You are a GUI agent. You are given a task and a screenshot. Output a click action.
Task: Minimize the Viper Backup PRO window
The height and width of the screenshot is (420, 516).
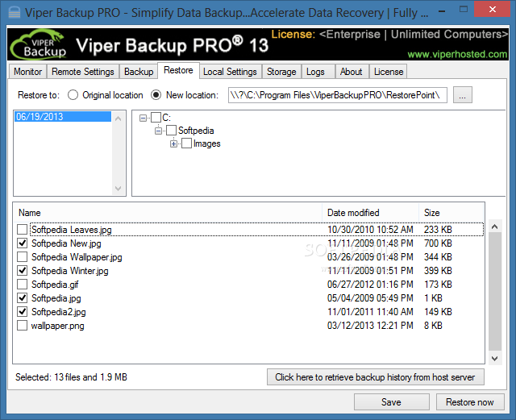442,11
